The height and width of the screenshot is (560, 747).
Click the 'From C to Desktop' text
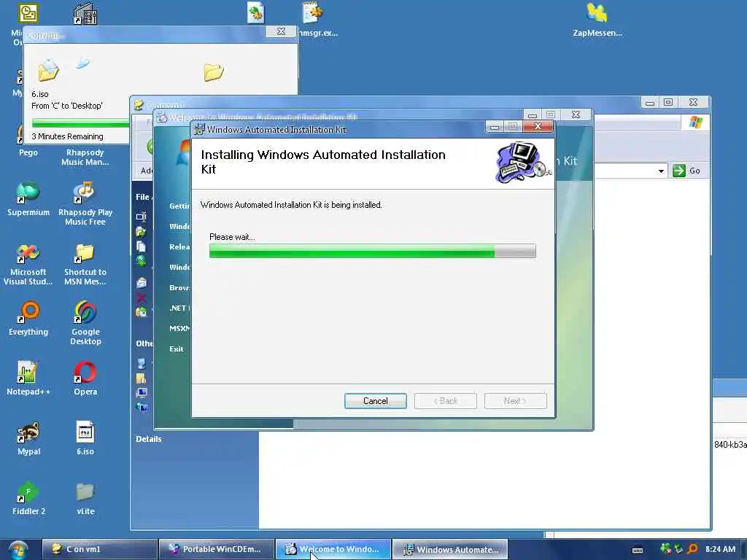click(x=66, y=106)
